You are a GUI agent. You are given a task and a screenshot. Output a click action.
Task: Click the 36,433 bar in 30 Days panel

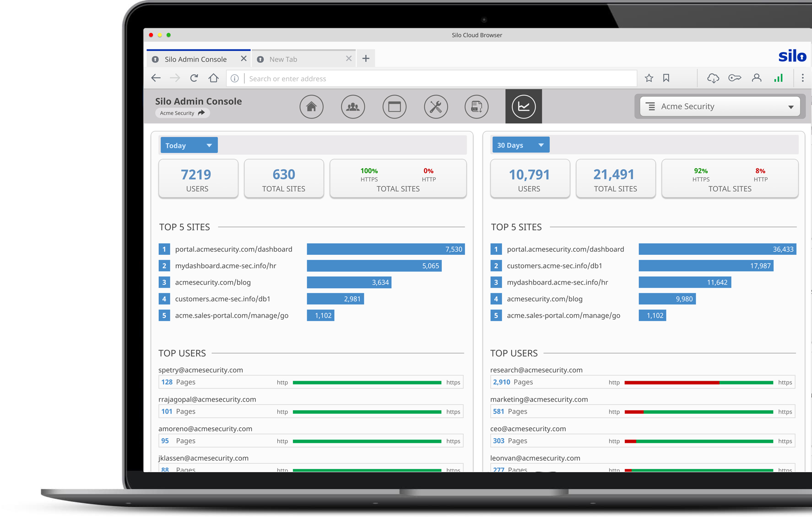click(717, 249)
